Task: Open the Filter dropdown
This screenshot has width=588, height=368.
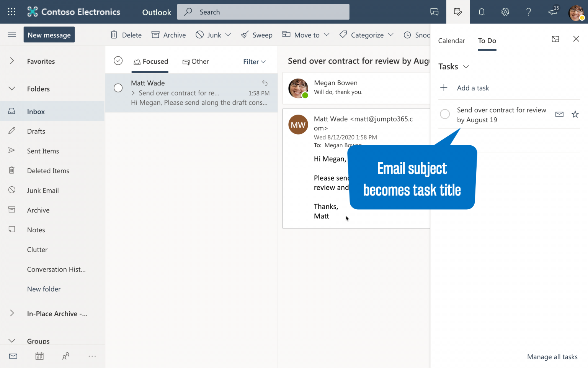Action: [x=254, y=61]
